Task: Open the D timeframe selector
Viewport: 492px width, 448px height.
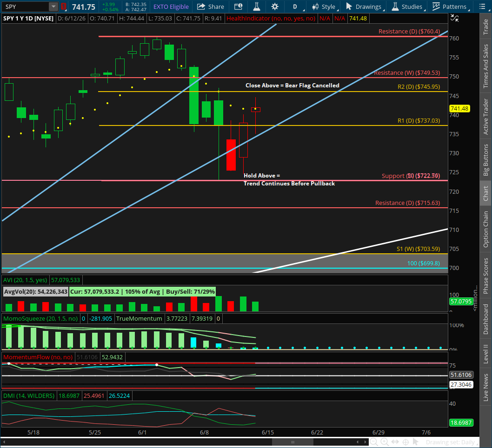Action: (296, 7)
